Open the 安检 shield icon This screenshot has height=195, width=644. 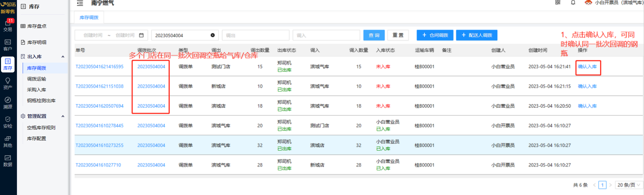pyautogui.click(x=8, y=122)
